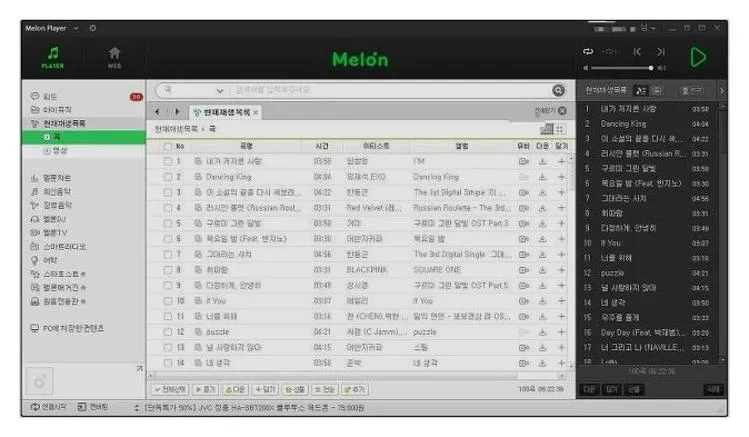Add the If You song with its plus icon
This screenshot has width=749, height=437.
point(561,301)
